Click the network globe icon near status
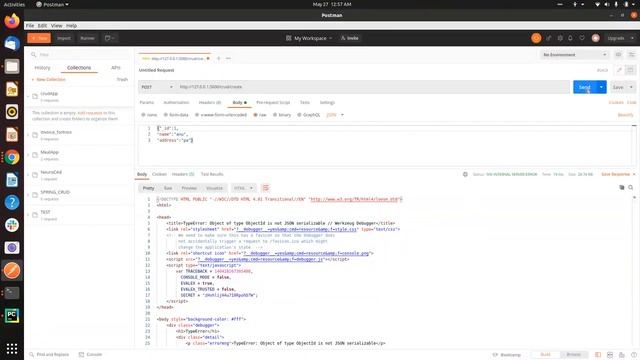 tap(465, 174)
